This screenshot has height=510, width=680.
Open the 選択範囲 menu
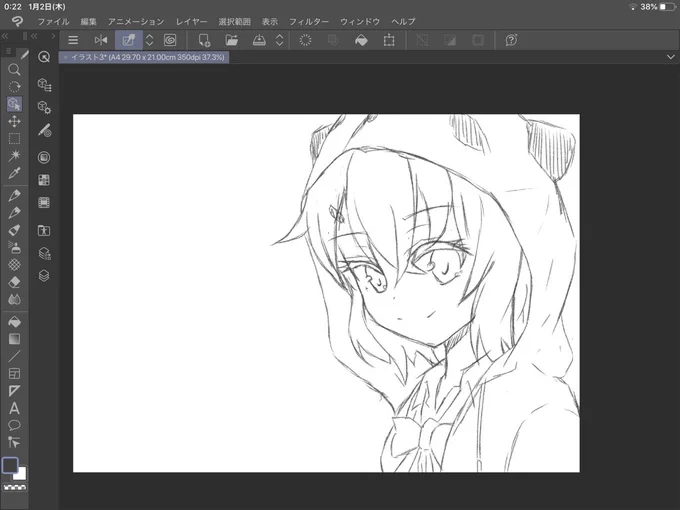tap(234, 22)
